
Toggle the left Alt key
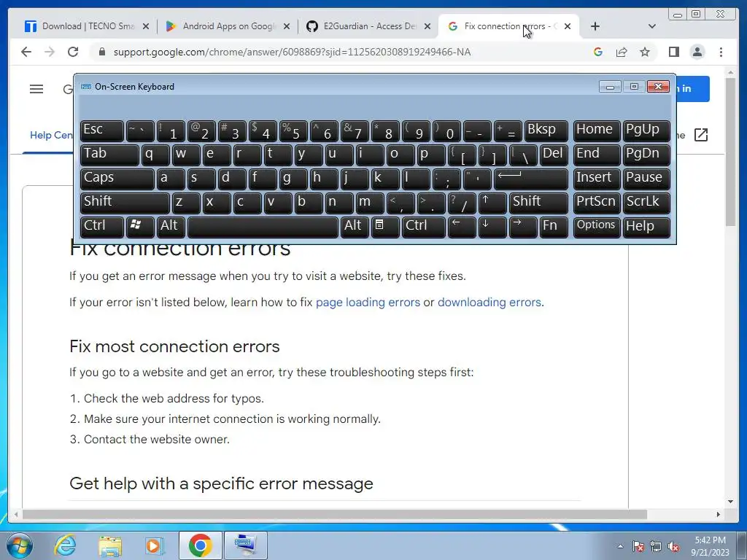click(171, 227)
